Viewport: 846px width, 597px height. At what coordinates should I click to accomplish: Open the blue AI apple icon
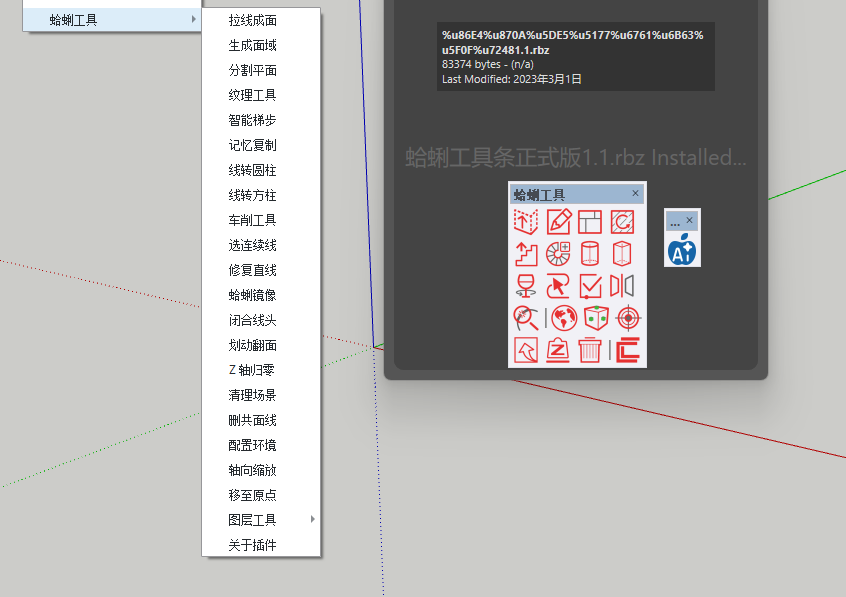[x=682, y=250]
